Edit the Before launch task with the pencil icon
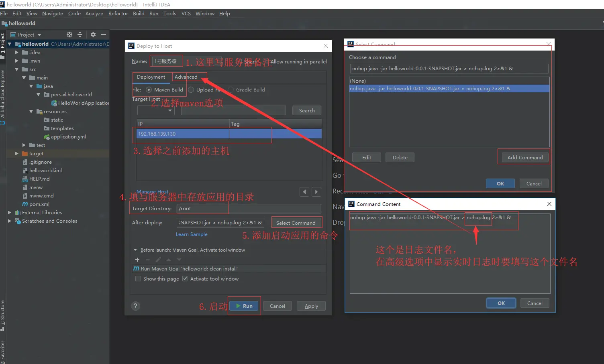Screen dimensions: 604x364 coord(158,260)
